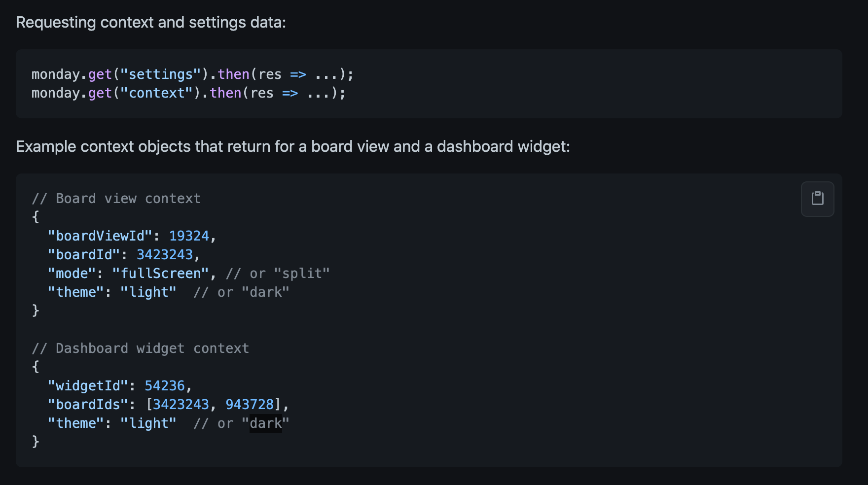The image size is (868, 485).
Task: Click the "widgetId" key
Action: (x=88, y=386)
